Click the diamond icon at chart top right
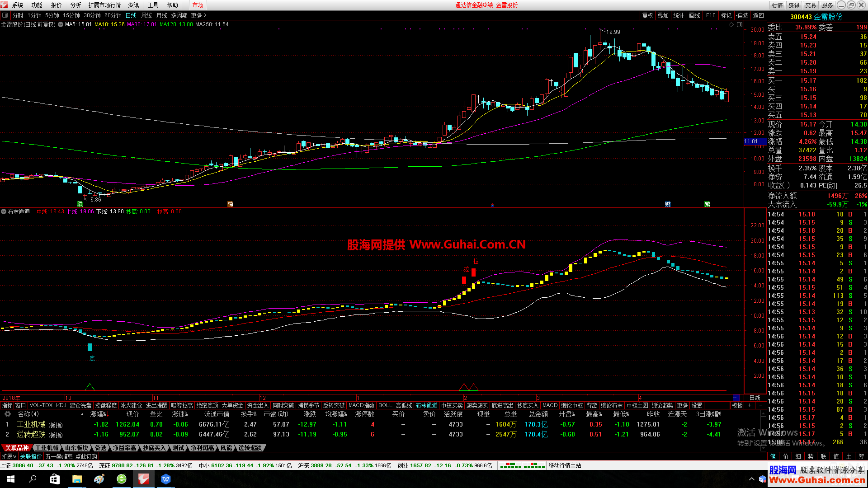This screenshot has height=488, width=868. click(731, 24)
